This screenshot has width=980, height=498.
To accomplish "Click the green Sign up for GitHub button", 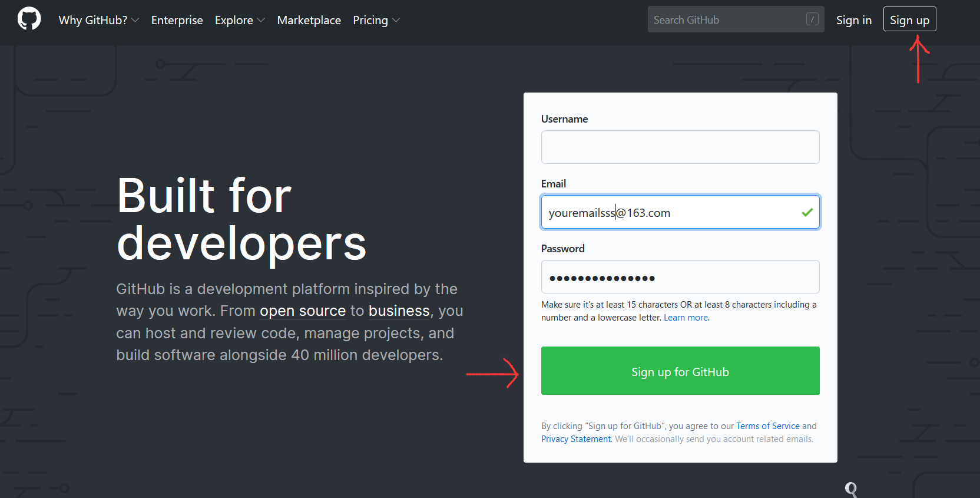I will pos(680,371).
